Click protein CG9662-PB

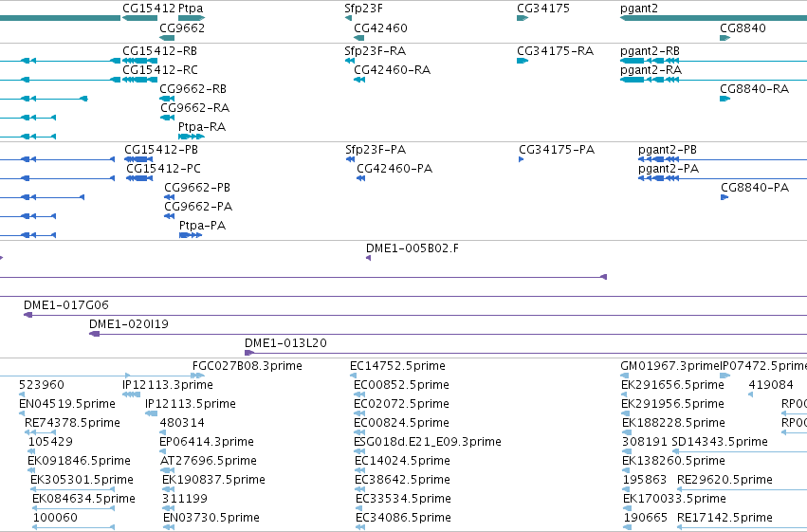click(x=197, y=188)
